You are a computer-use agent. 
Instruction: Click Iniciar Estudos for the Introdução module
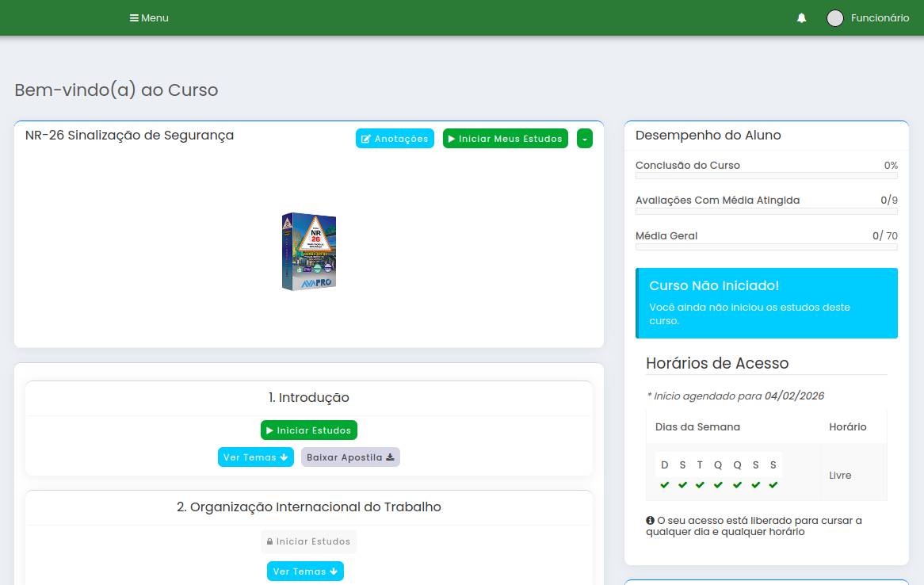(x=308, y=430)
